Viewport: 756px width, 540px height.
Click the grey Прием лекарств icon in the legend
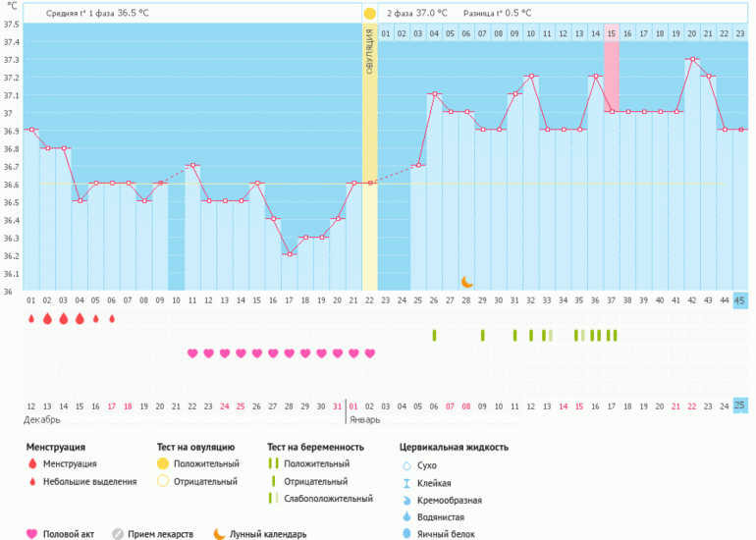(118, 534)
